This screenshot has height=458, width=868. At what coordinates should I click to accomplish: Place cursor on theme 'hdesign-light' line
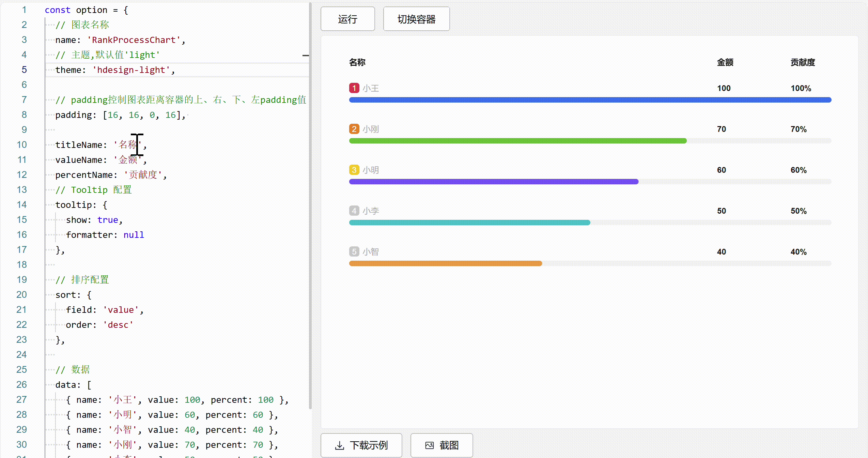pyautogui.click(x=131, y=70)
